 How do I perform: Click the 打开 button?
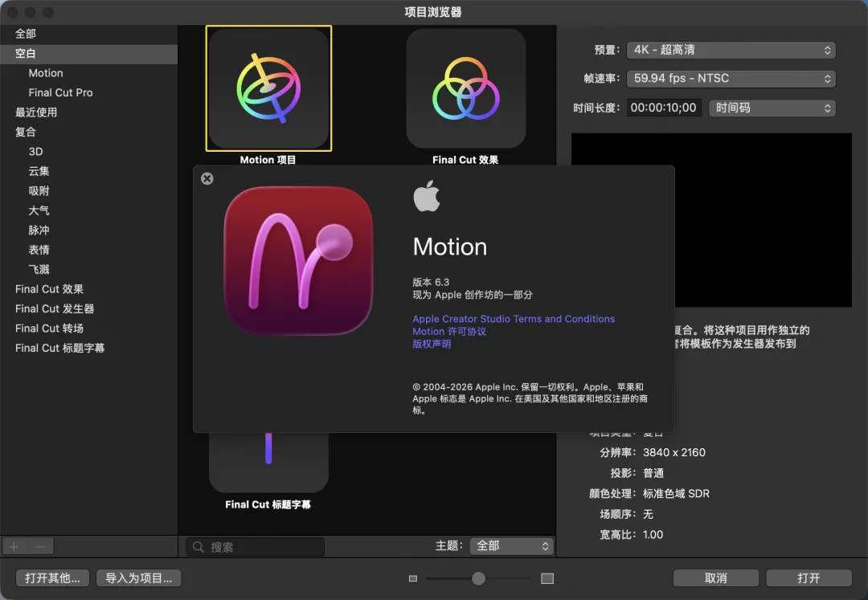(x=809, y=578)
